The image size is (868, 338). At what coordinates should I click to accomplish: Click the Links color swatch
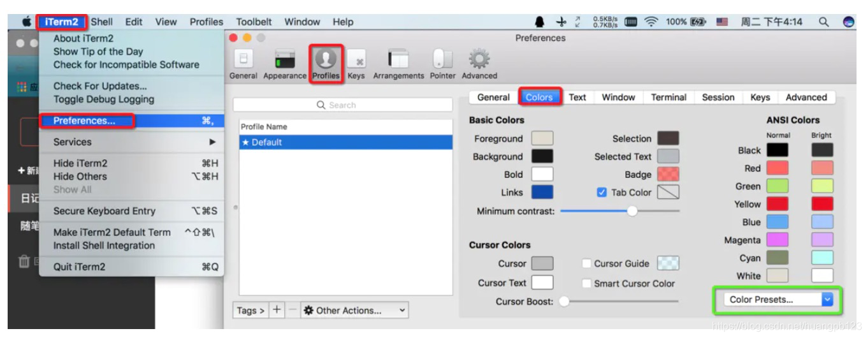542,192
